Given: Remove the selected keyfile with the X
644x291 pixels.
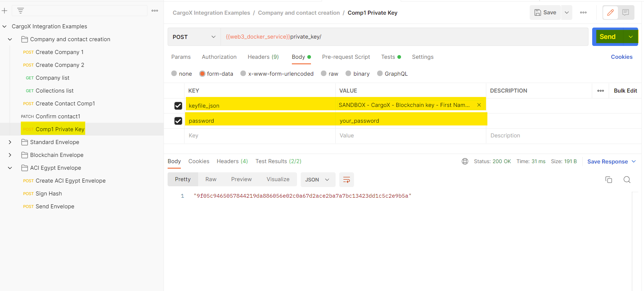Looking at the screenshot, I should coord(479,105).
